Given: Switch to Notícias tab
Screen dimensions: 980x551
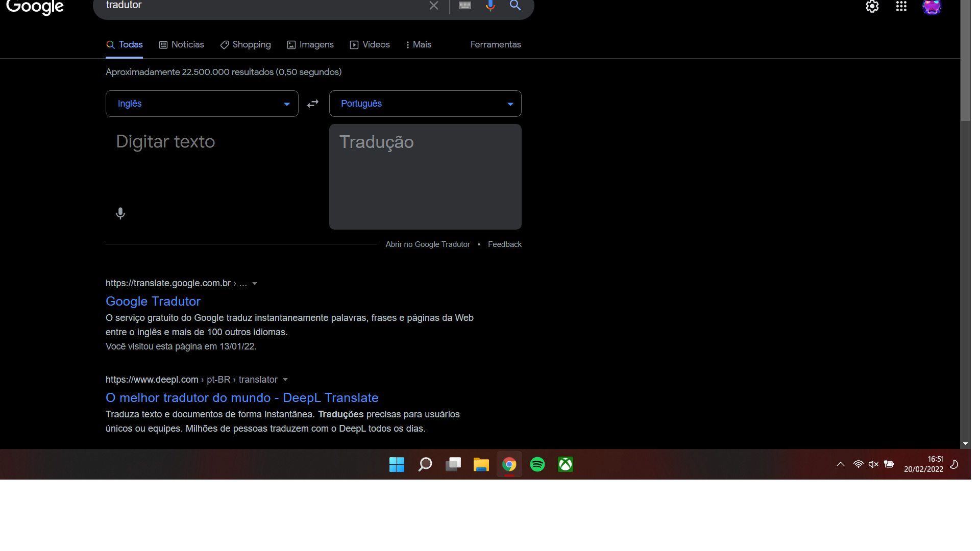Looking at the screenshot, I should (182, 45).
